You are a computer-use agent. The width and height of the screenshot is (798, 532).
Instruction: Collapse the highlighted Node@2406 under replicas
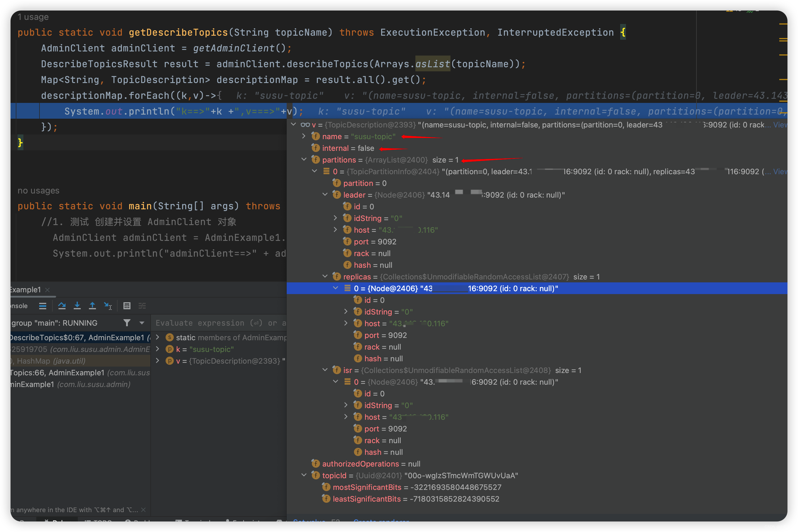click(x=335, y=288)
